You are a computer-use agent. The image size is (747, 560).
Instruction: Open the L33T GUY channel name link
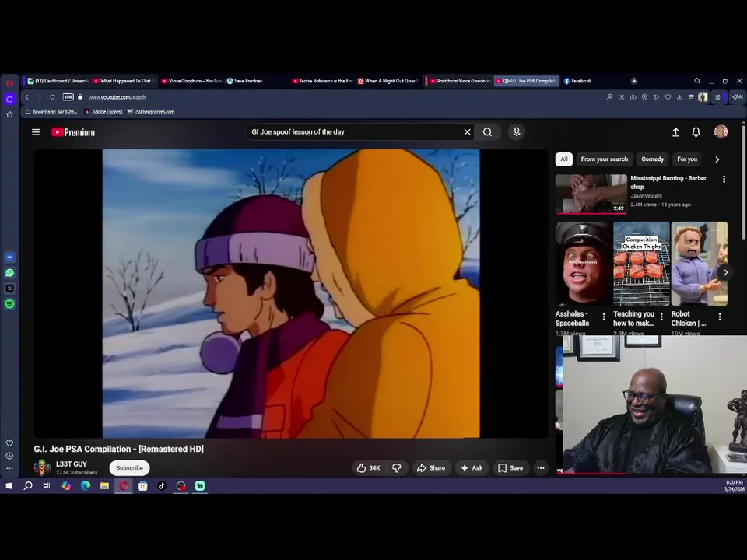coord(72,464)
